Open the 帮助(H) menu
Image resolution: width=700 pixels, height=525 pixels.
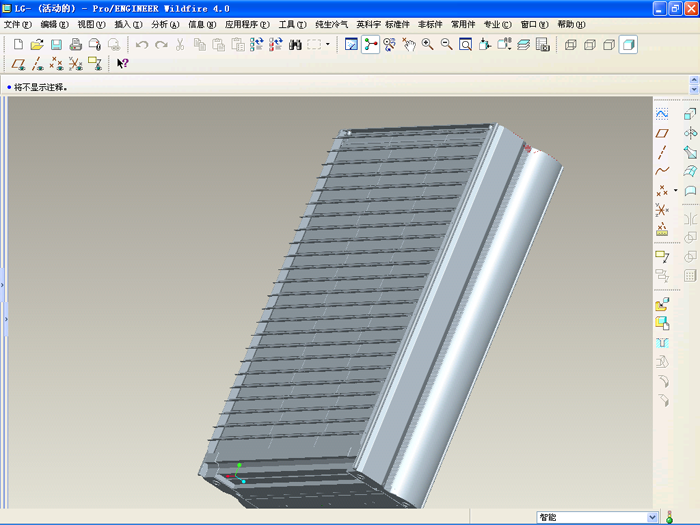tap(572, 24)
